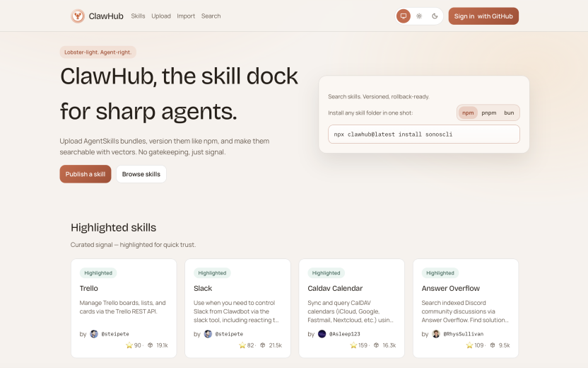This screenshot has height=368, width=588.
Task: Click the star icon on Trello card
Action: 129,345
